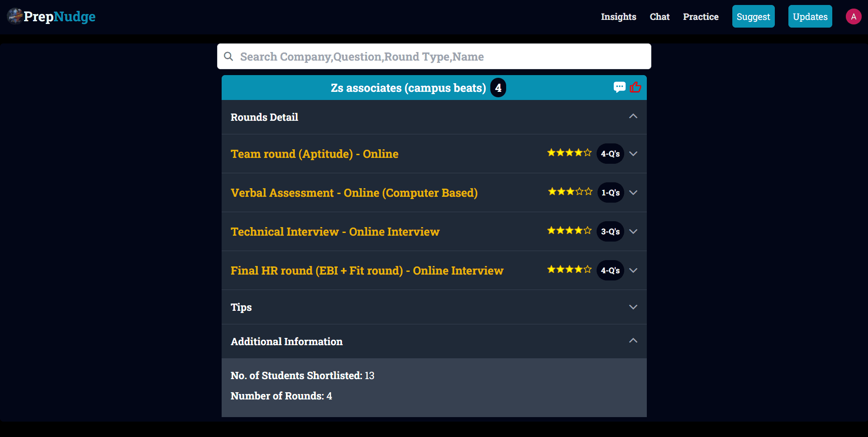868x437 pixels.
Task: Click the star rating for Final HR round
Action: pos(569,270)
